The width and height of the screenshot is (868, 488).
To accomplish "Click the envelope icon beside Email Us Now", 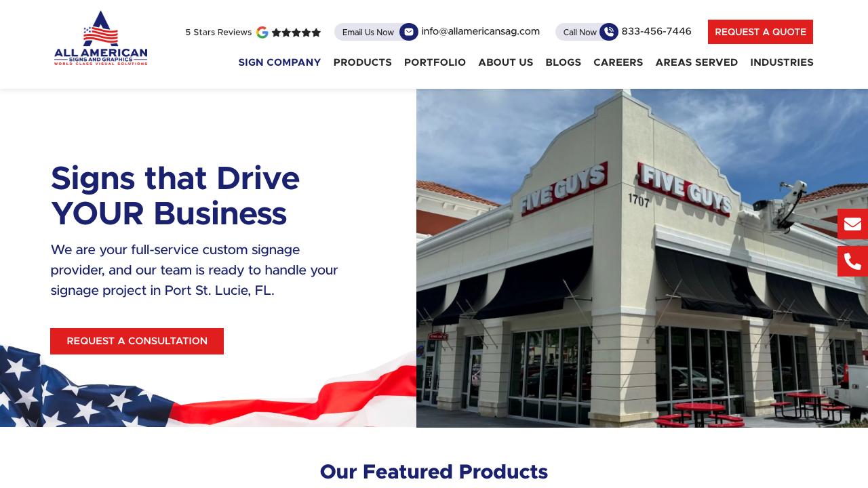I will [x=409, y=32].
